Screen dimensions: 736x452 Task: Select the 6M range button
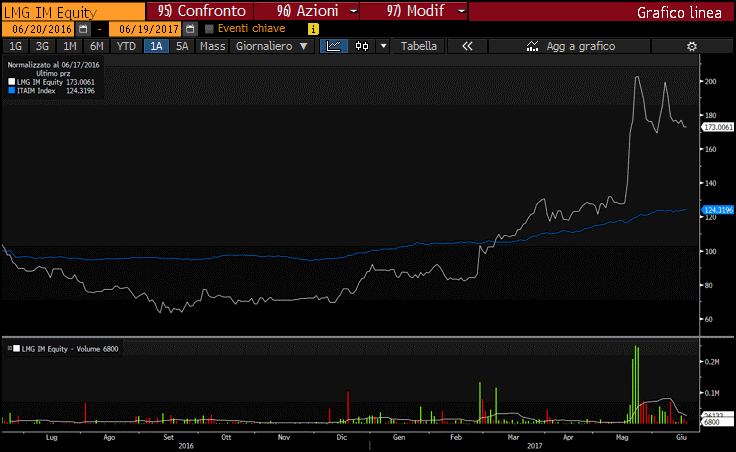coord(96,46)
